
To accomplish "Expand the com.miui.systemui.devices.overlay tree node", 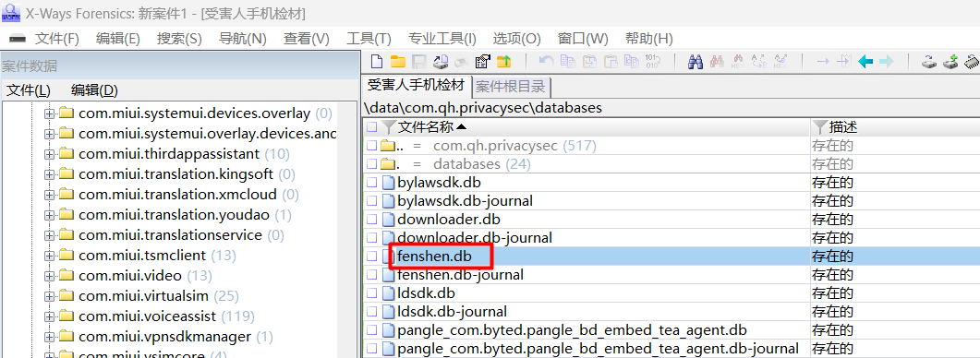I will [49, 113].
